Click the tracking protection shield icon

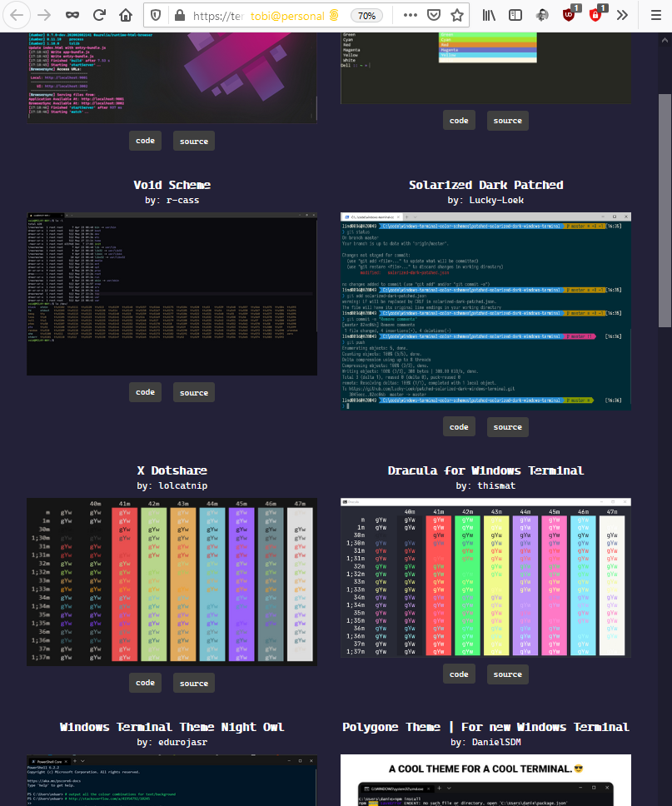pyautogui.click(x=155, y=15)
